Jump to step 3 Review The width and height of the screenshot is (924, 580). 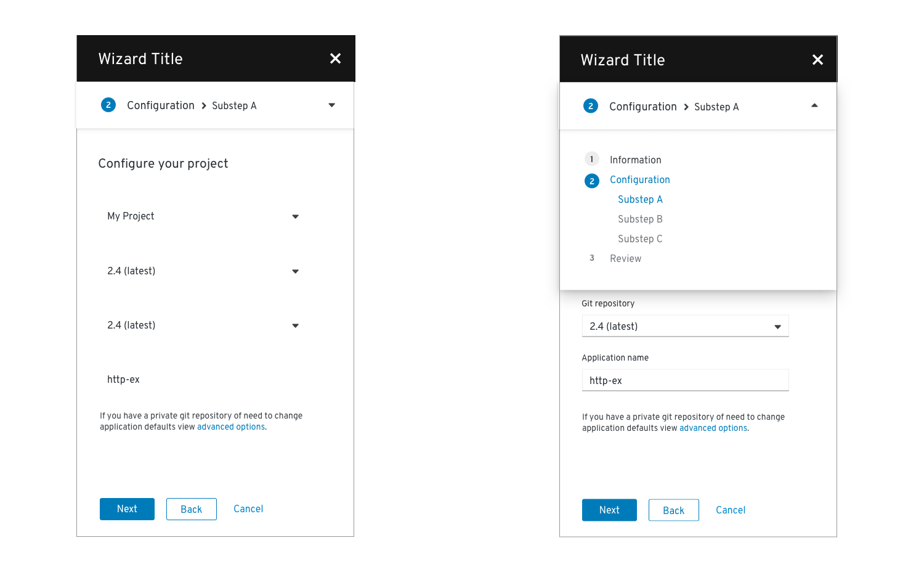(x=625, y=258)
